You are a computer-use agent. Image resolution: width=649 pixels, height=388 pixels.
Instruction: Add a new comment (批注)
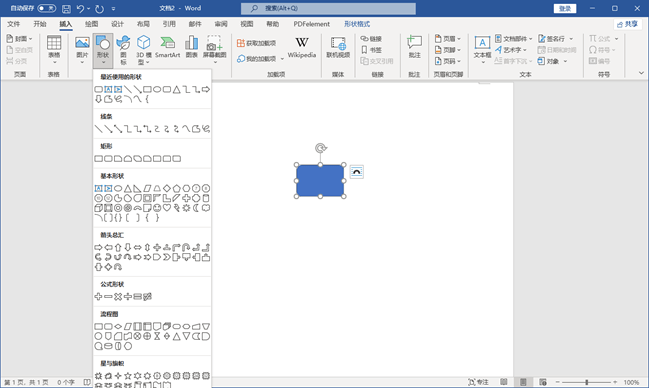pyautogui.click(x=414, y=47)
